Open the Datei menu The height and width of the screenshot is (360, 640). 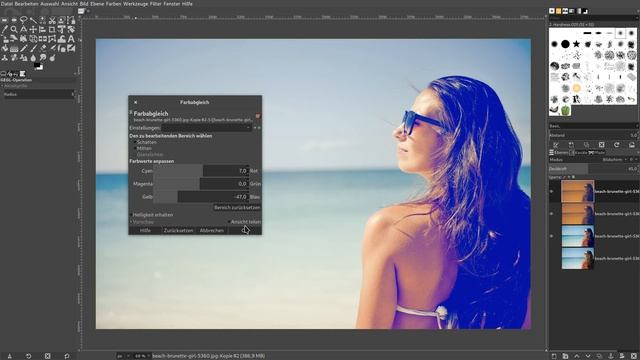point(7,4)
